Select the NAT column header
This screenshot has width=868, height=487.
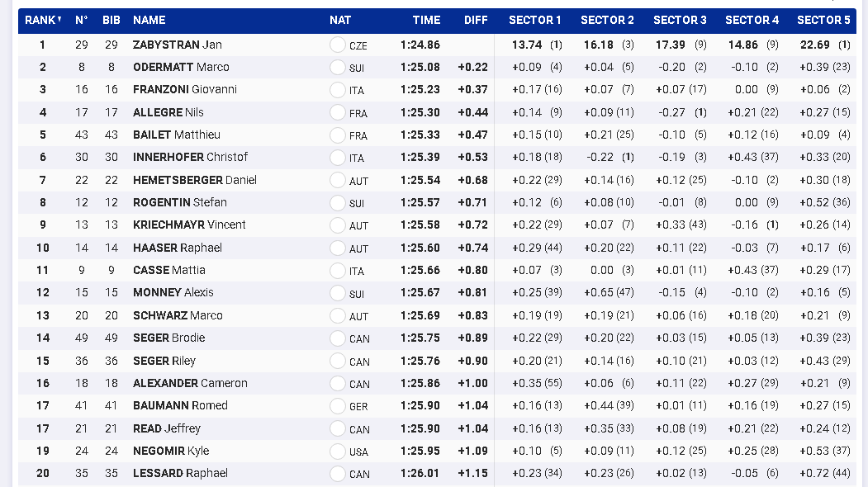tap(339, 20)
